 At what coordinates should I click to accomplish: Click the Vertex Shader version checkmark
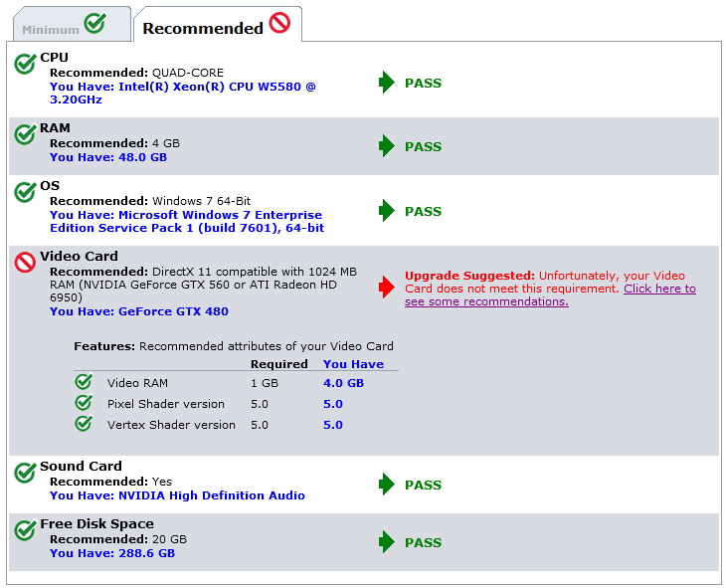pyautogui.click(x=84, y=424)
